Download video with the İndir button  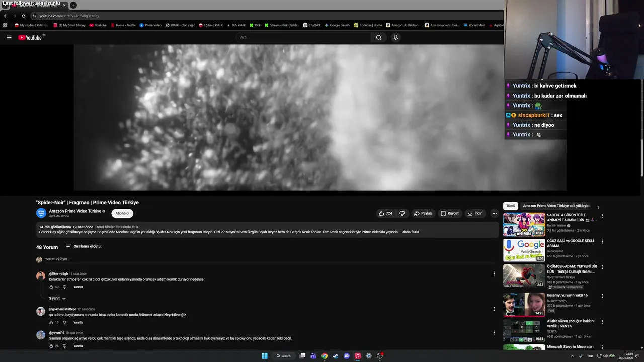click(475, 213)
